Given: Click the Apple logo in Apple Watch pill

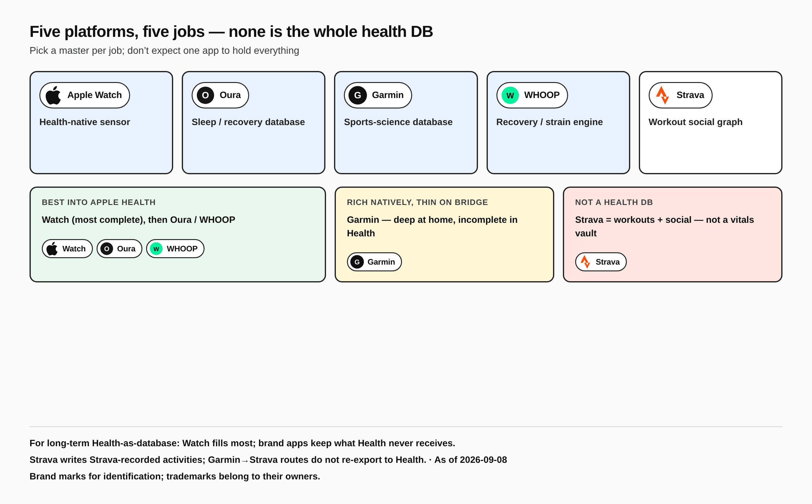Looking at the screenshot, I should coord(54,95).
